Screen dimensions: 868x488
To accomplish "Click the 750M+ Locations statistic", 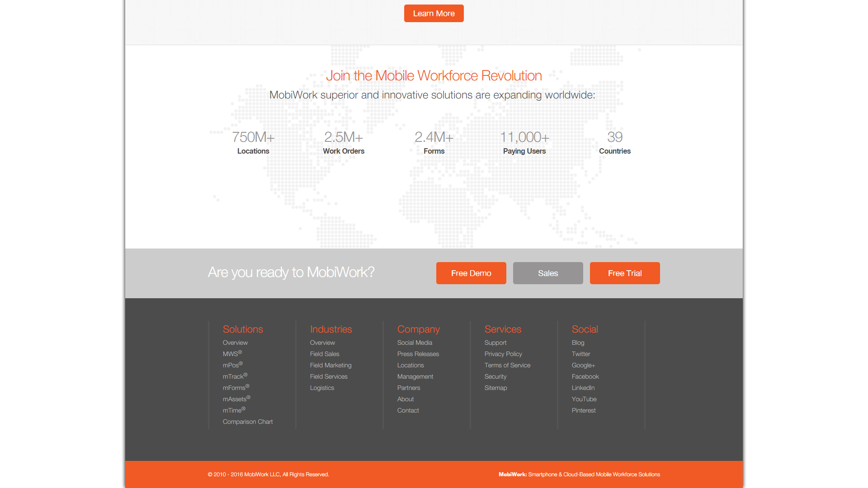I will pyautogui.click(x=253, y=142).
